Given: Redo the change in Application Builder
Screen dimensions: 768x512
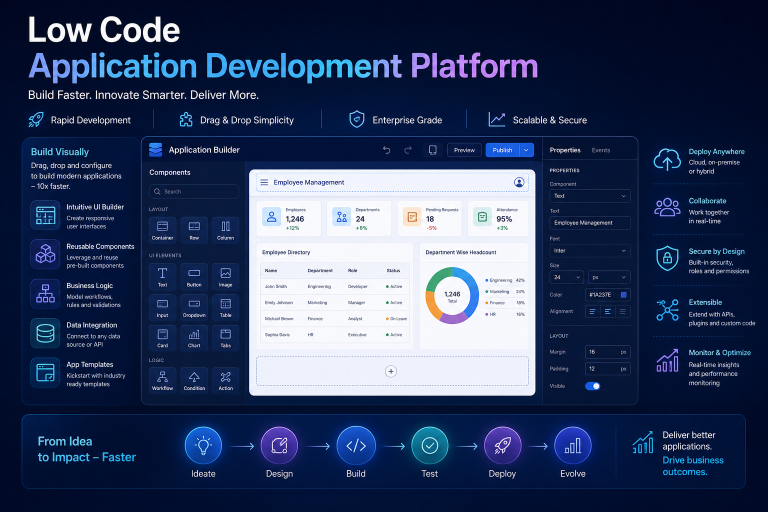Looking at the screenshot, I should [408, 150].
